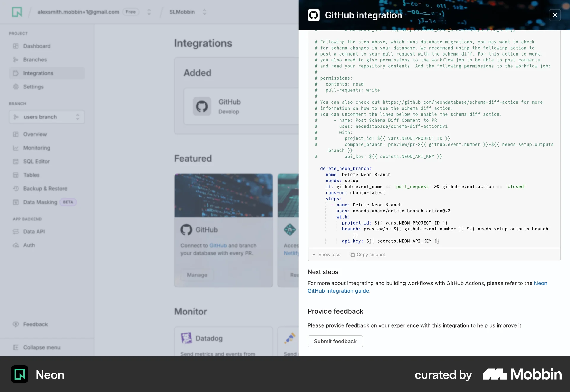The height and width of the screenshot is (392, 570).
Task: Open Data API page
Action: (x=47, y=232)
